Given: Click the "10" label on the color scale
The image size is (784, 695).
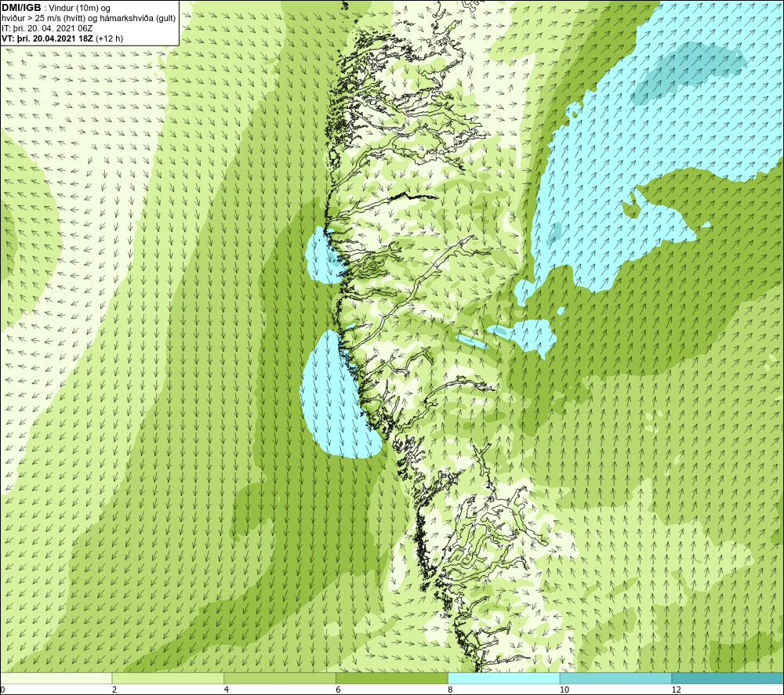Looking at the screenshot, I should point(564,690).
